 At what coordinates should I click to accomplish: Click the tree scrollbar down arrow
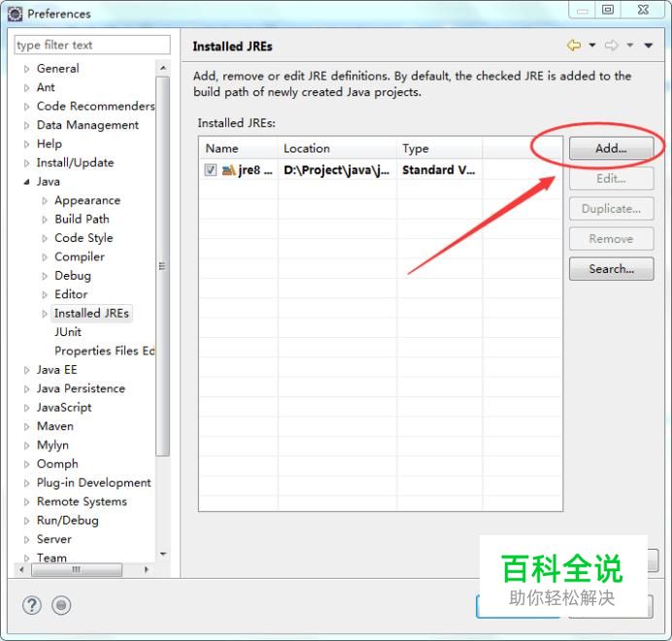point(163,555)
